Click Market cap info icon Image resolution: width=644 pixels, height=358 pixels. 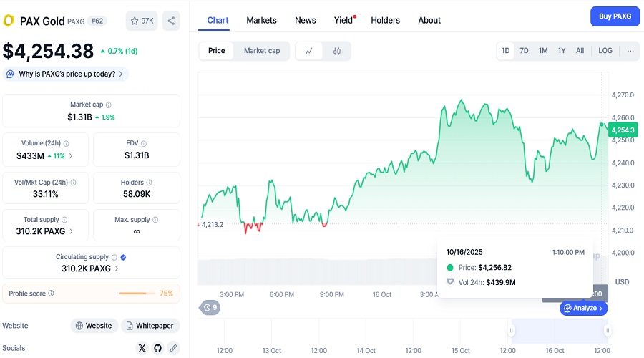click(109, 105)
